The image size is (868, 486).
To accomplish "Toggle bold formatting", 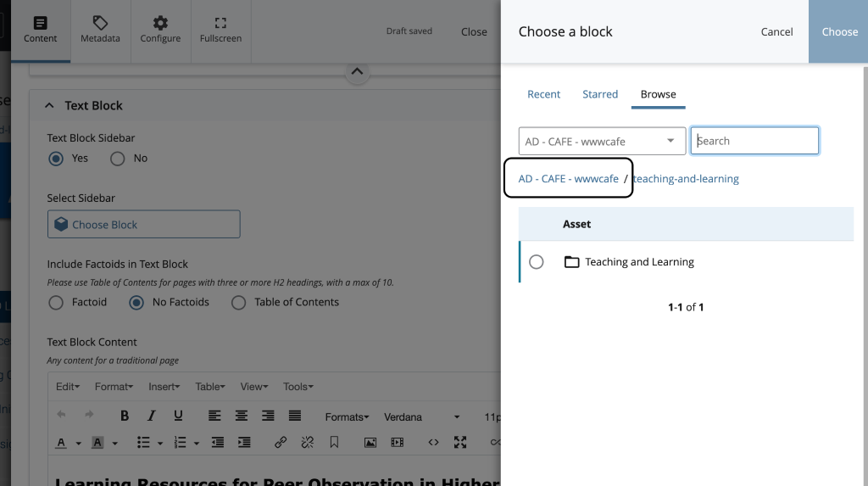I will 125,416.
